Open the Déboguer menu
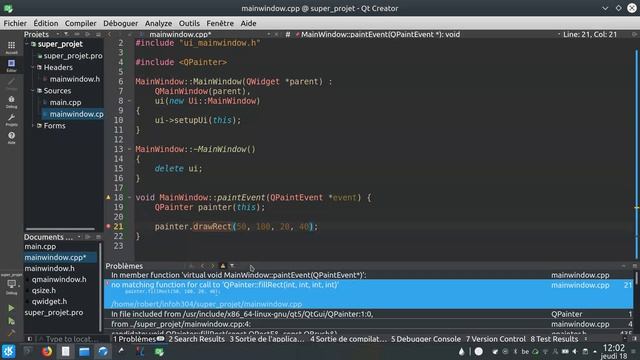 coord(120,23)
